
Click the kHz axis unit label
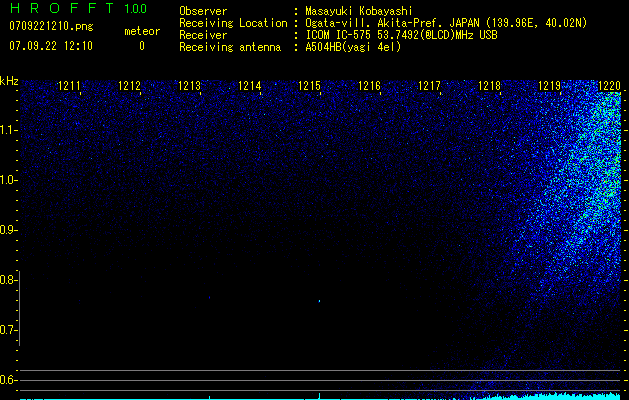point(9,81)
